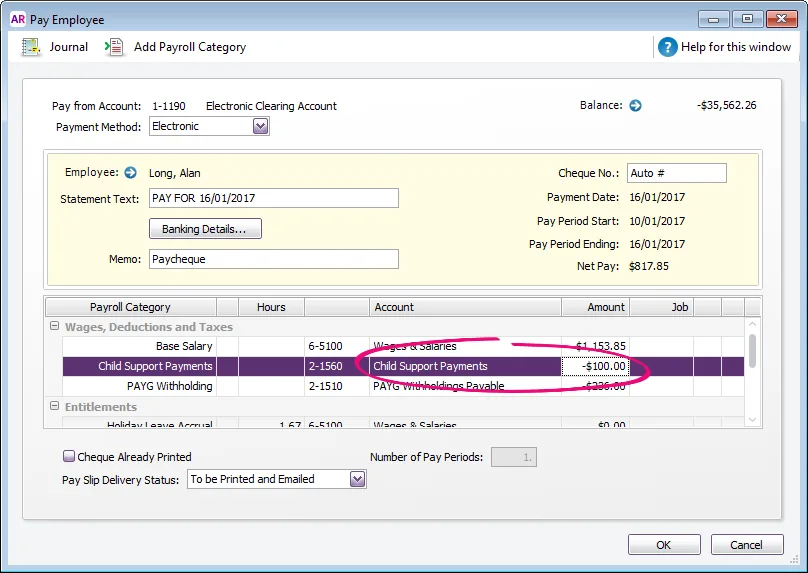The image size is (808, 573).
Task: Click the employee name Long, Alan
Action: click(175, 173)
